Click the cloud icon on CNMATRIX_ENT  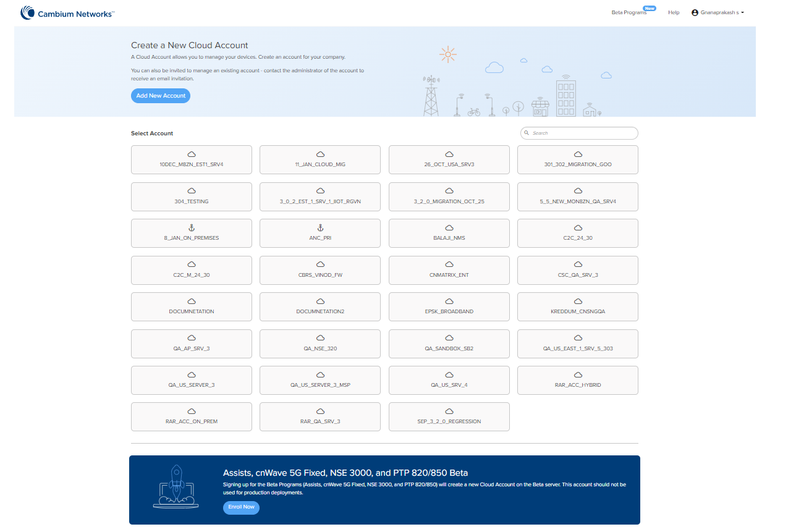pos(449,265)
